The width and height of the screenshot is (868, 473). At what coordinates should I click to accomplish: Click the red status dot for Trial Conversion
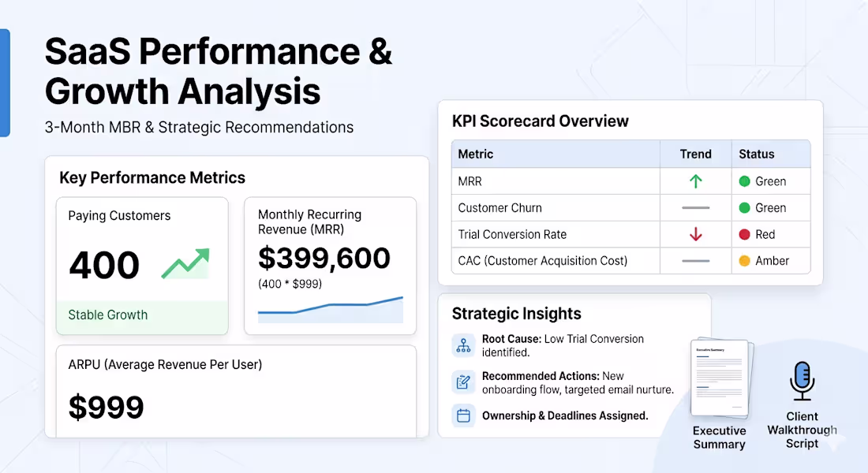click(745, 235)
